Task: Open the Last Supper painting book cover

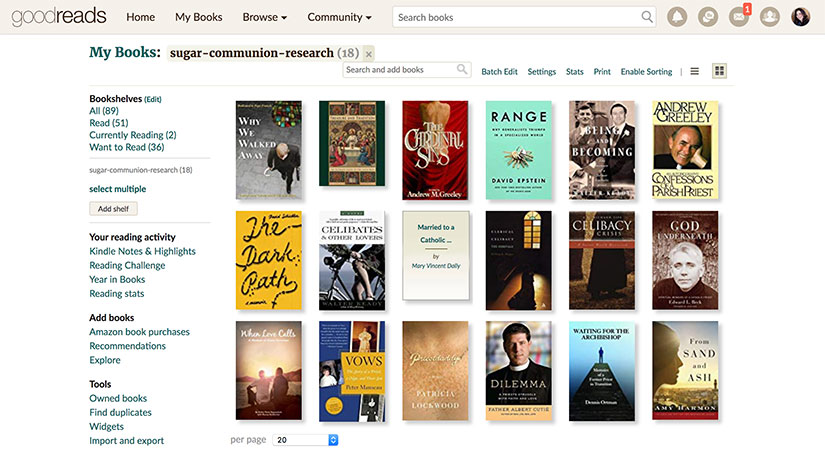Action: coord(352,143)
